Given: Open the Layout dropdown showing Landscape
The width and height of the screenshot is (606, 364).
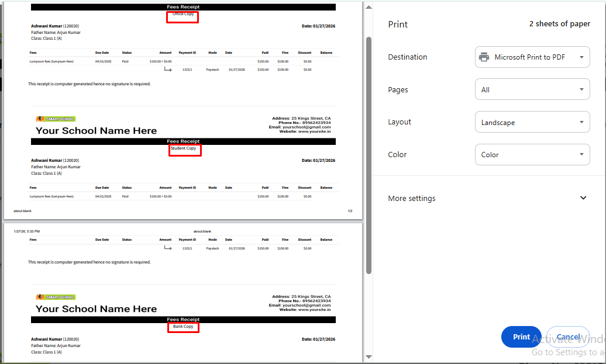Looking at the screenshot, I should pyautogui.click(x=532, y=123).
